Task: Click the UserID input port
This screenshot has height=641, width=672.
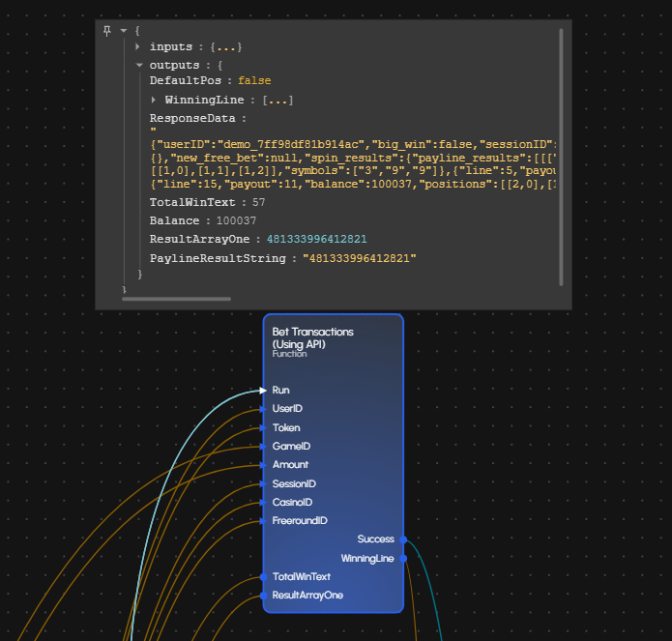Action: point(263,409)
